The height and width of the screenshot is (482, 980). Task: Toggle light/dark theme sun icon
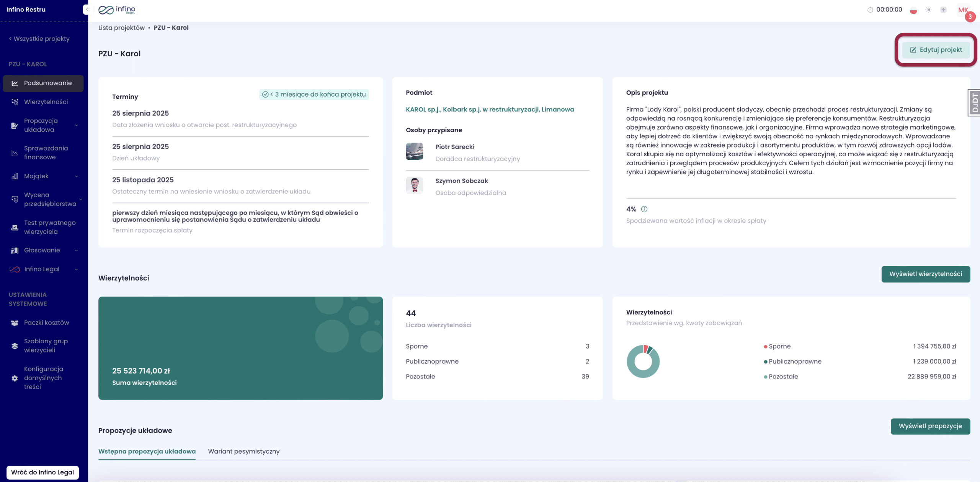pyautogui.click(x=928, y=10)
